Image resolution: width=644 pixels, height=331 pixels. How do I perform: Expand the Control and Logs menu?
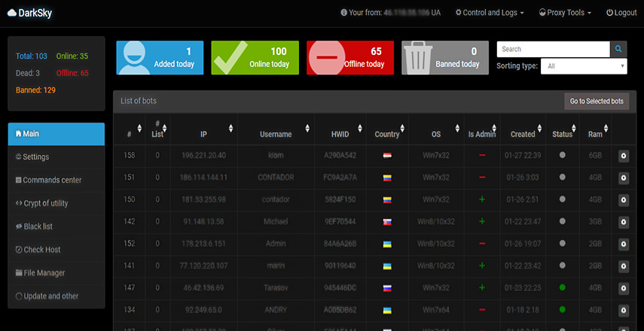490,13
